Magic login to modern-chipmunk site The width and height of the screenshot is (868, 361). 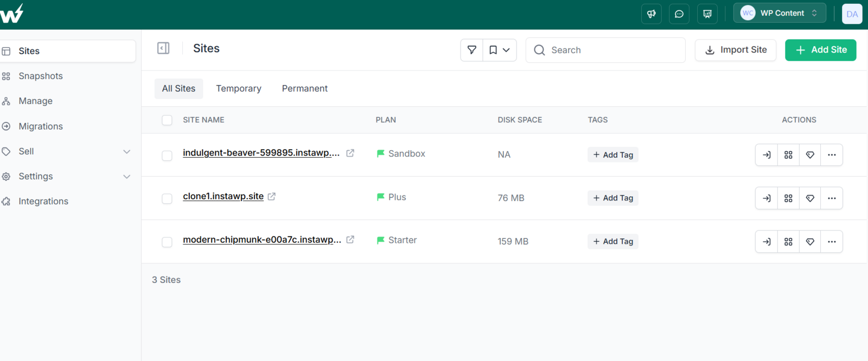click(767, 242)
